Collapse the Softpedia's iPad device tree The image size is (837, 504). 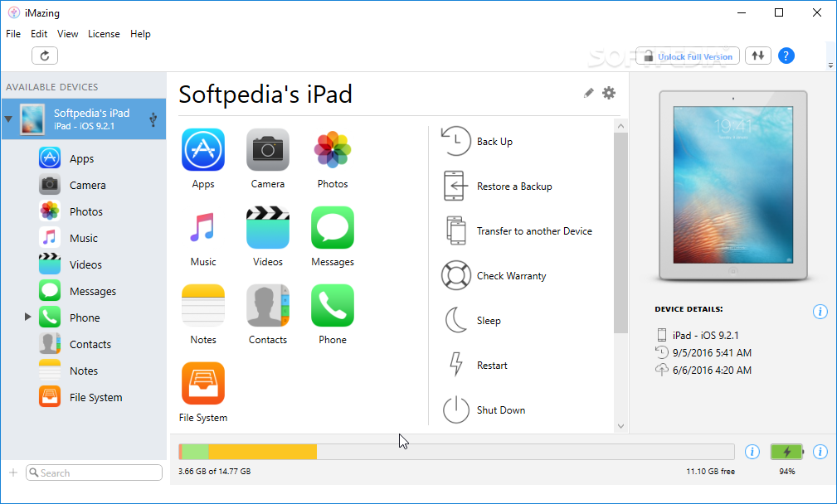(8, 119)
